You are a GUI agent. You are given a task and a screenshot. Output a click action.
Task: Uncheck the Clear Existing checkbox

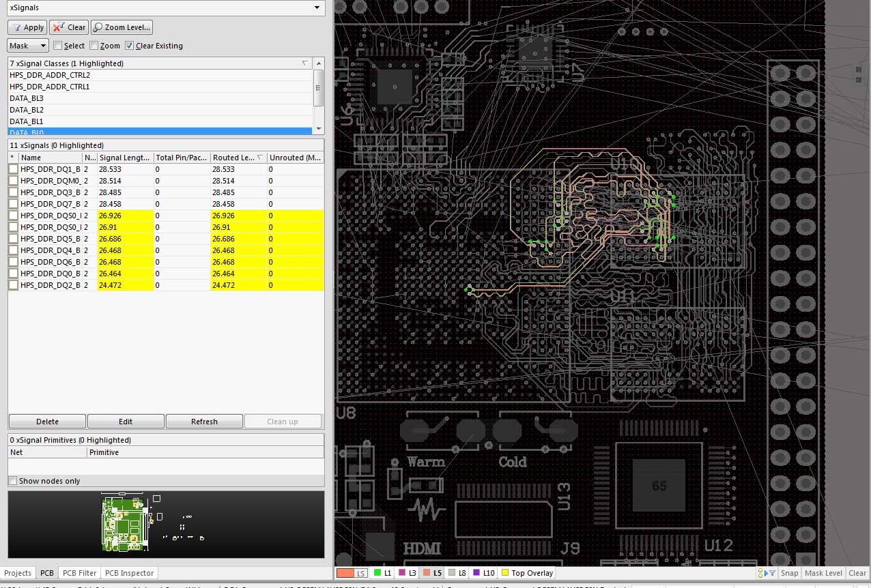(130, 46)
